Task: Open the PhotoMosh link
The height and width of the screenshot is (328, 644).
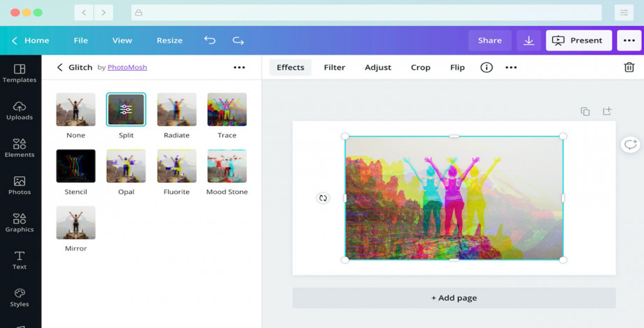Action: (127, 67)
